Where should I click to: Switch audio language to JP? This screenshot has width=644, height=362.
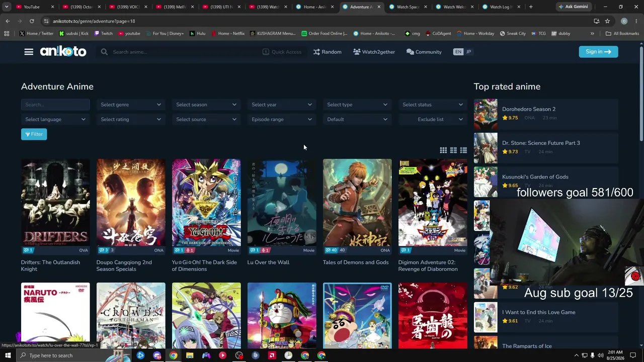[468, 52]
